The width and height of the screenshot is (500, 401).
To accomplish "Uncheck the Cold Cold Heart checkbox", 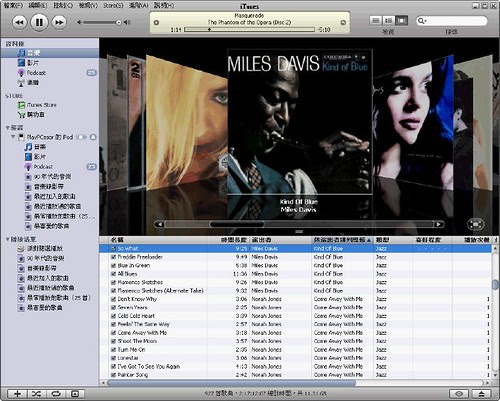I will point(113,316).
